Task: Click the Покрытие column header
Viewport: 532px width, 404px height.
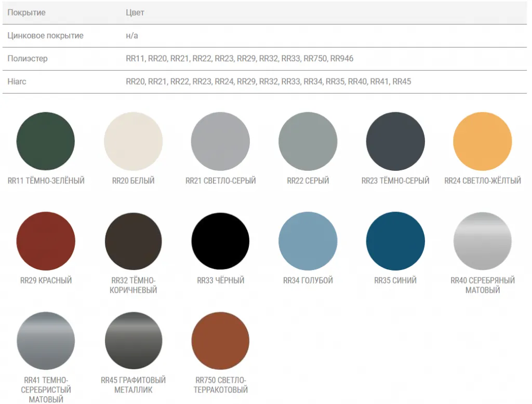Action: (x=26, y=13)
